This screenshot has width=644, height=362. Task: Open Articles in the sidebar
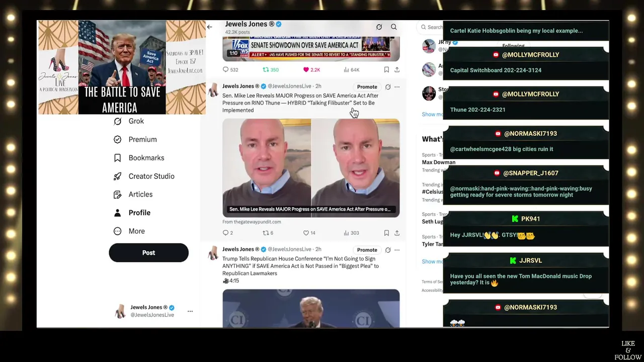(133, 195)
